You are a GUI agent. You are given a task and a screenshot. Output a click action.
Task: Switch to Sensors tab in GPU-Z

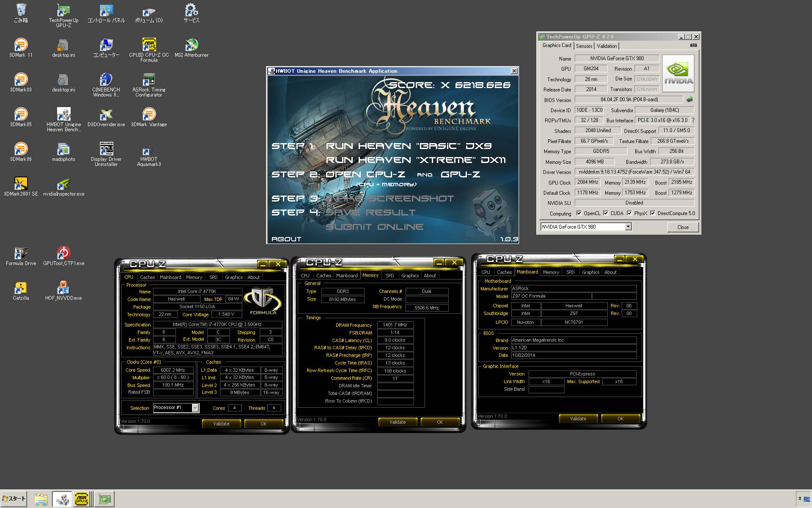[584, 46]
